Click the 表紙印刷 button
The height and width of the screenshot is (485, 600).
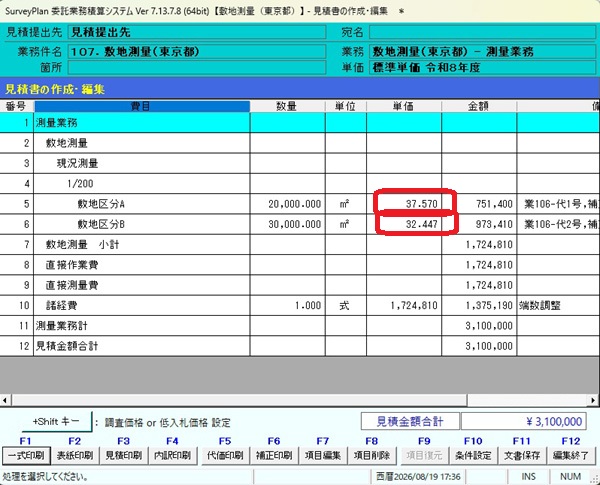pyautogui.click(x=75, y=456)
